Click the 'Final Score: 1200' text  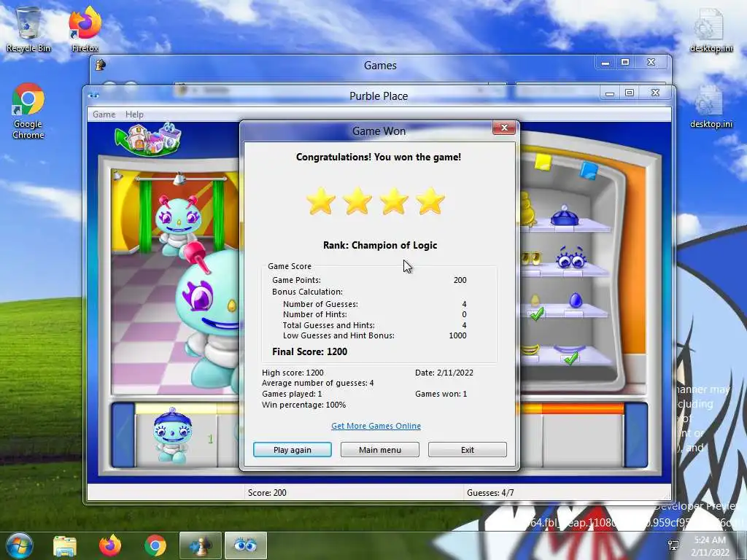(x=309, y=351)
